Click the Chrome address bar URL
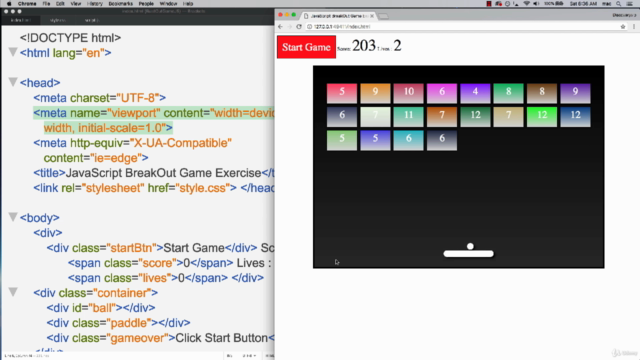The width and height of the screenshot is (640, 360). (342, 27)
